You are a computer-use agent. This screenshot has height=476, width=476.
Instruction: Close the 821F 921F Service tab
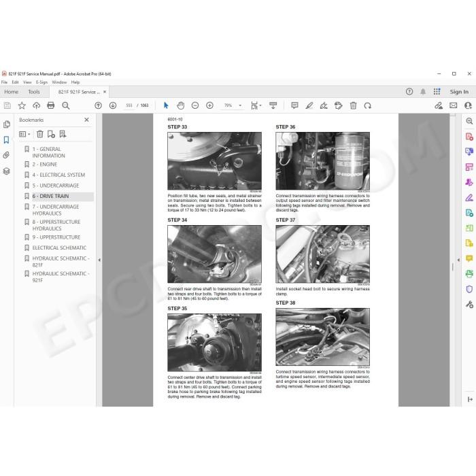[105, 92]
